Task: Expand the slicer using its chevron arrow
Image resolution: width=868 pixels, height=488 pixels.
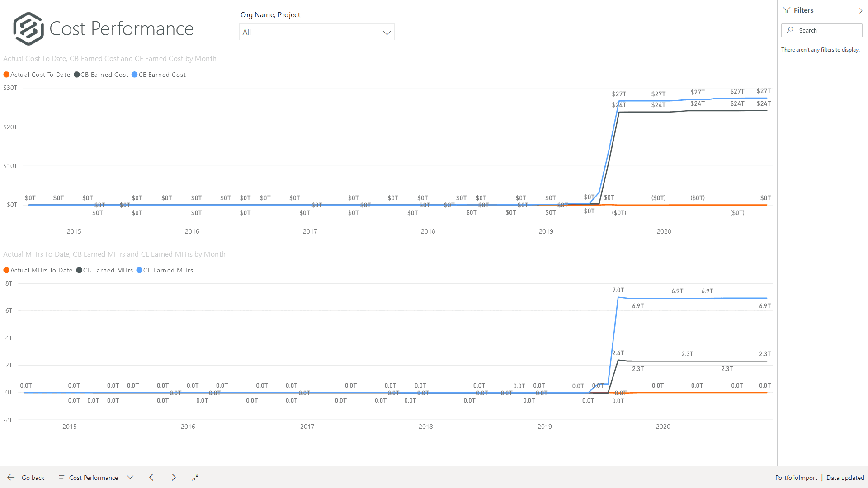Action: point(387,33)
